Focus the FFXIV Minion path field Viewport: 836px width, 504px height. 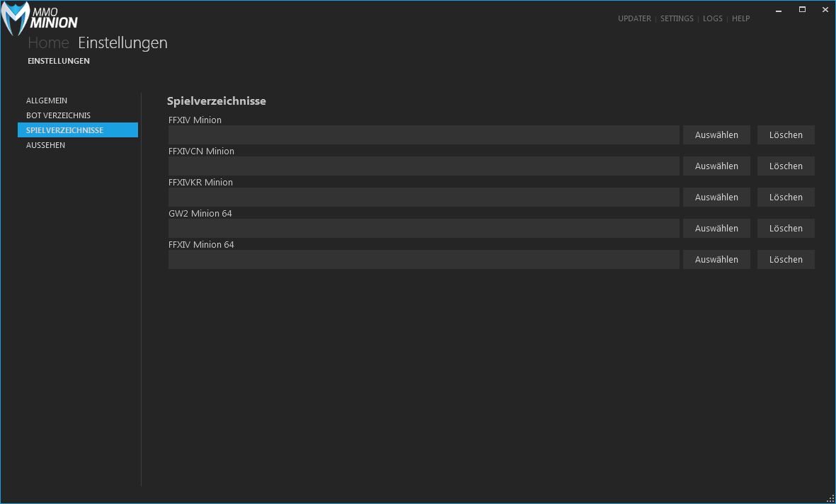[423, 135]
